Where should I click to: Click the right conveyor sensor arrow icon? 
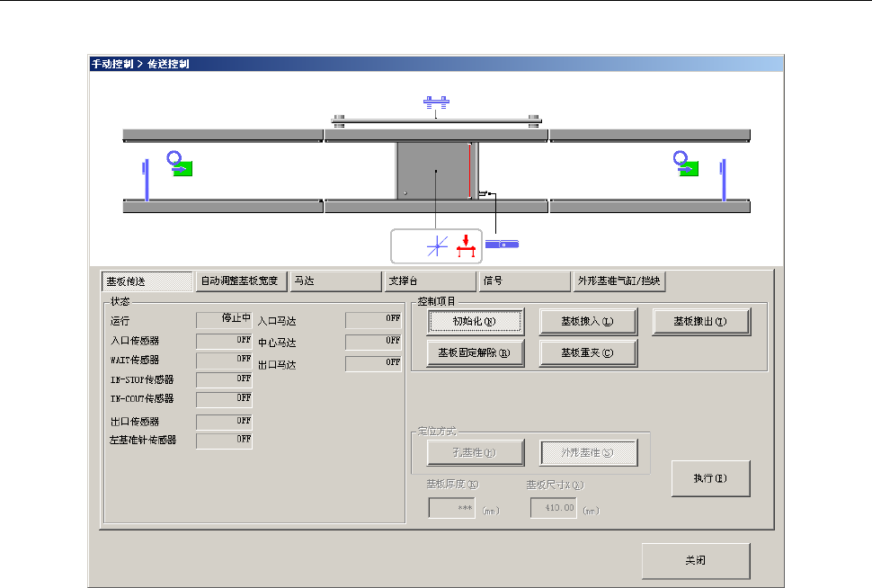[686, 164]
